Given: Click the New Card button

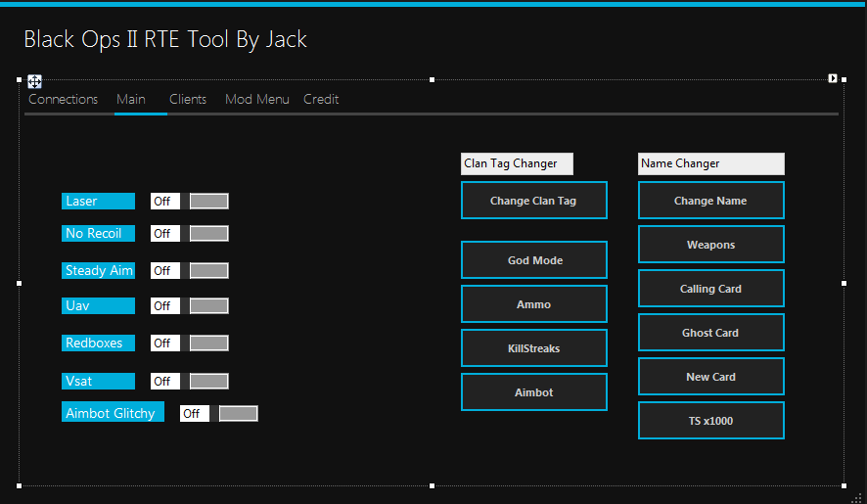Looking at the screenshot, I should tap(711, 377).
